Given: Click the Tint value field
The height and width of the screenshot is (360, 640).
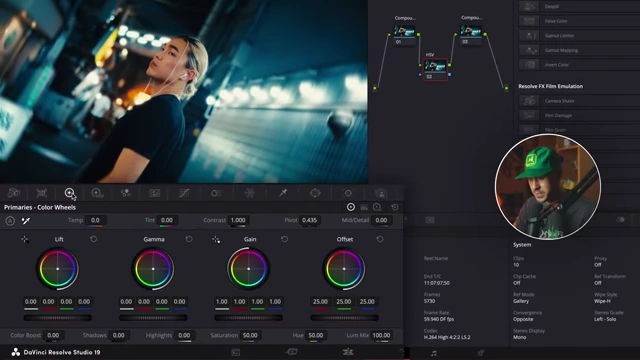Looking at the screenshot, I should (167, 220).
